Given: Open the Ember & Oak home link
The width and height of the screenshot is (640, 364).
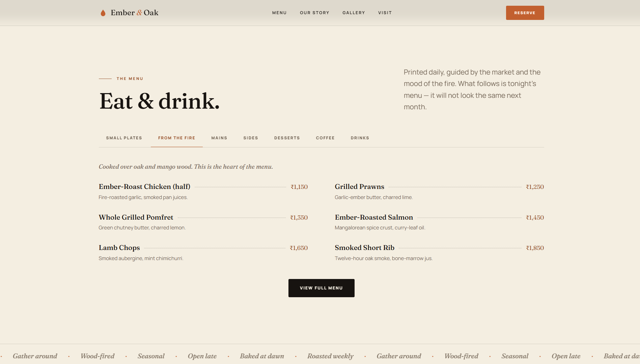Looking at the screenshot, I should click(x=130, y=13).
